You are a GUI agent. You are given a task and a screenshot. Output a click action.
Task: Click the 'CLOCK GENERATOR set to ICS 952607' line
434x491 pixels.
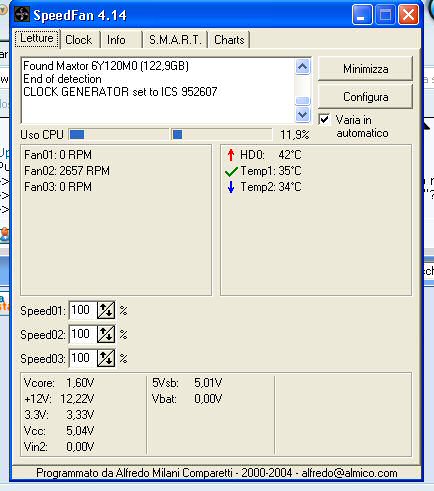(x=120, y=92)
